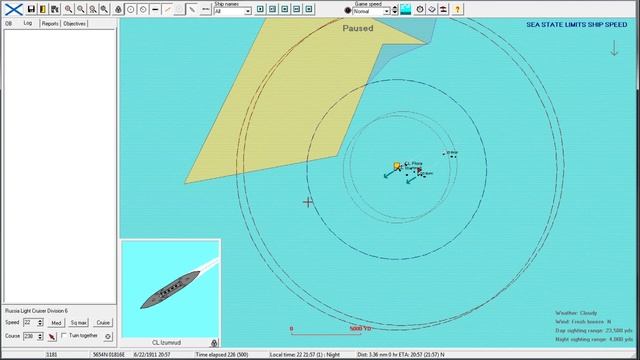640x360 pixels.
Task: Click the CL Izumrud ship thumbnail
Action: point(171,289)
